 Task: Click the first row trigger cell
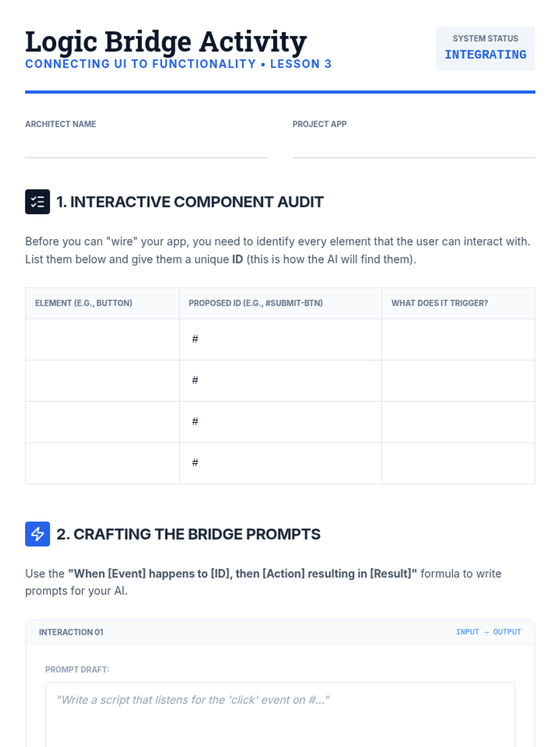coord(458,339)
